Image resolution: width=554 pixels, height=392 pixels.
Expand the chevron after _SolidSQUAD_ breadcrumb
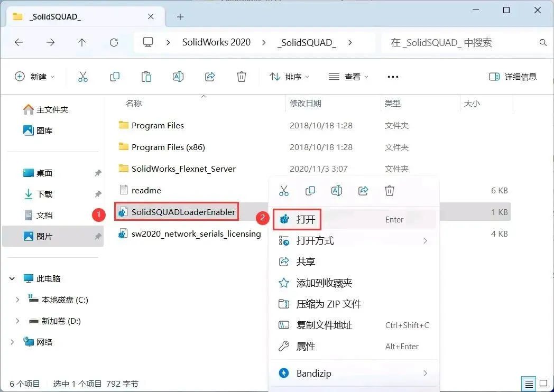pyautogui.click(x=350, y=43)
